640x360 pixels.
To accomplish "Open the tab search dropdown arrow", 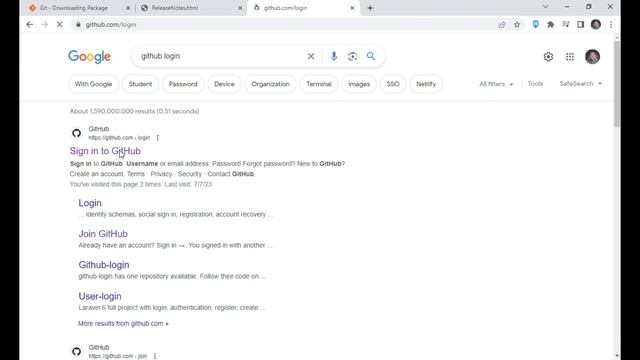I will click(x=545, y=7).
